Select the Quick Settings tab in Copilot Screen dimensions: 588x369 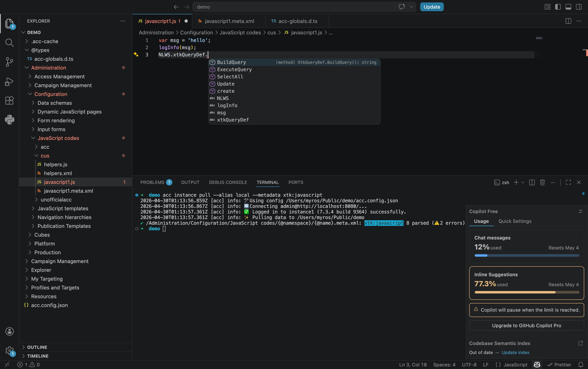(515, 221)
